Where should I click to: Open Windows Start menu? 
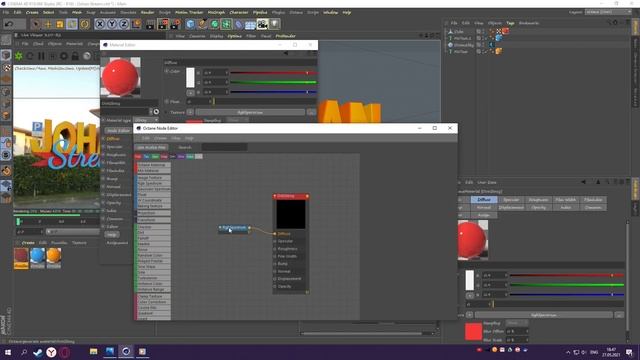(7, 352)
